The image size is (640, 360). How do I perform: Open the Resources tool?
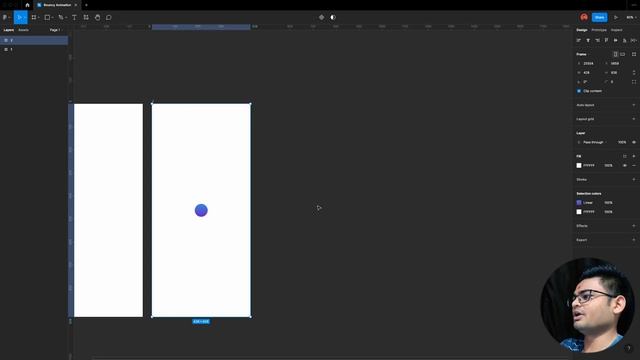pos(86,18)
